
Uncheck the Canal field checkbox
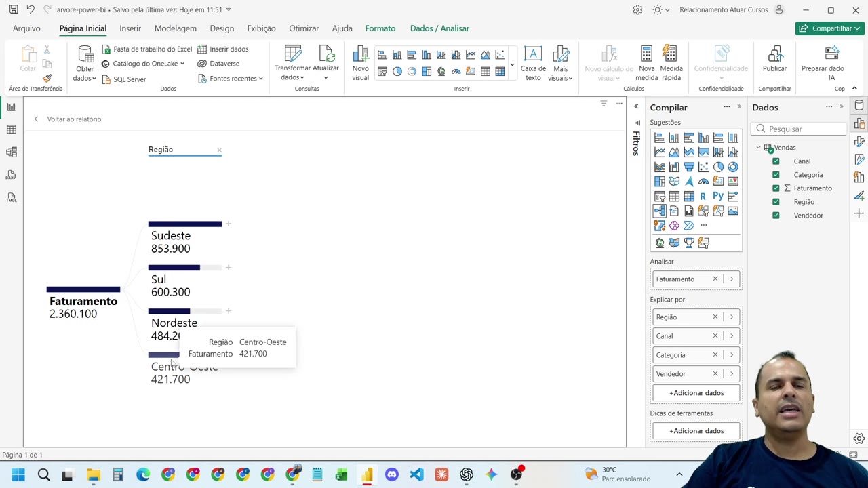[776, 161]
